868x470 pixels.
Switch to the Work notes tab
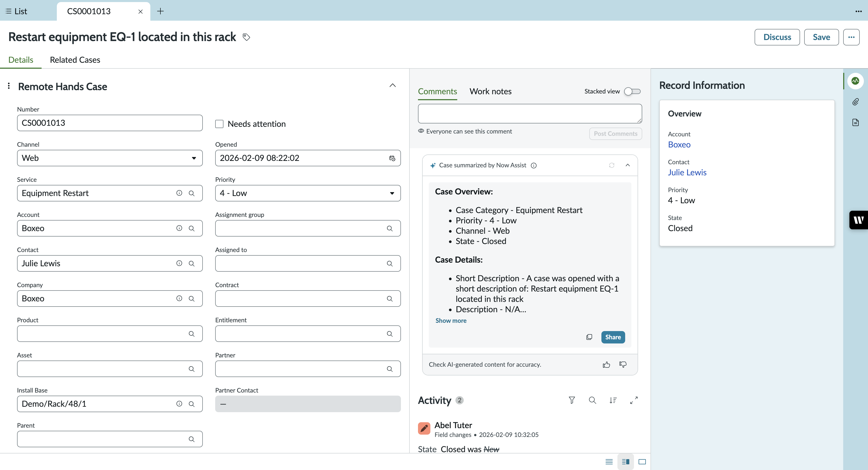[491, 91]
